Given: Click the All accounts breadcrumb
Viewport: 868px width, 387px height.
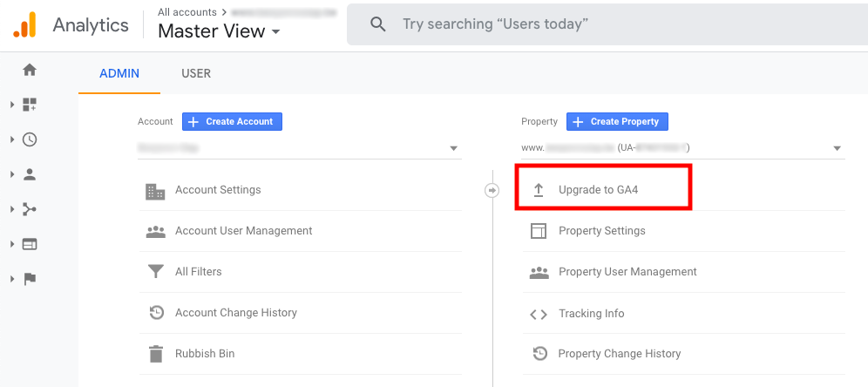Looking at the screenshot, I should point(187,11).
